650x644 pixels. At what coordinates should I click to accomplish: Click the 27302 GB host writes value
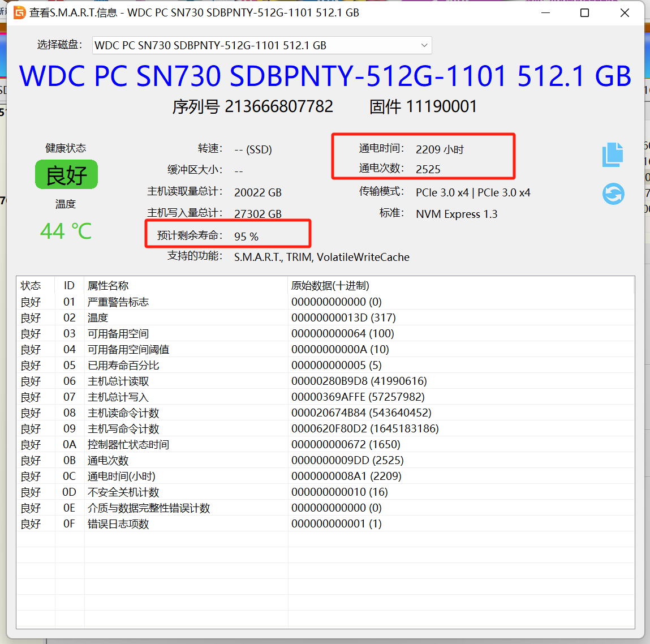(258, 214)
